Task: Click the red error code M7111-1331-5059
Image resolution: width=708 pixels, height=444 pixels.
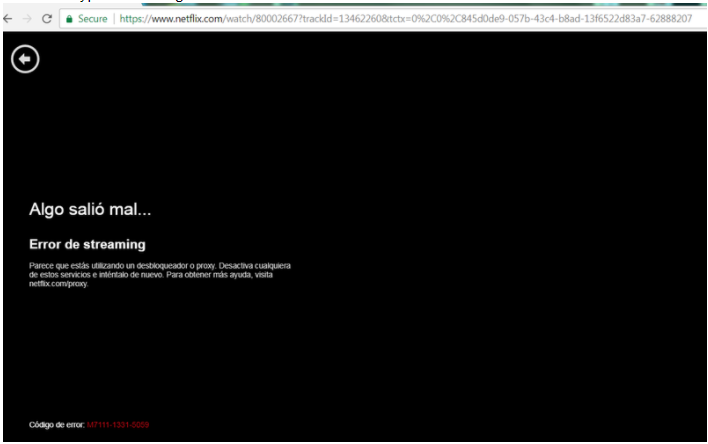Action: pyautogui.click(x=118, y=425)
